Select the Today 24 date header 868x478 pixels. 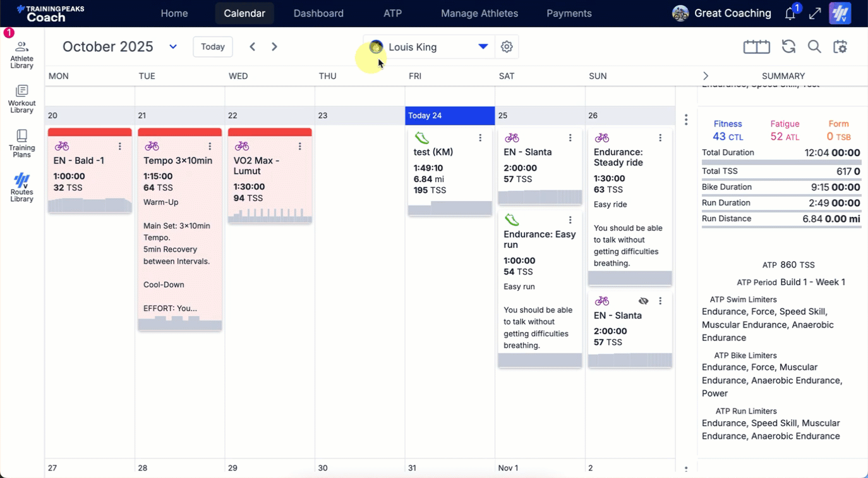click(x=449, y=116)
